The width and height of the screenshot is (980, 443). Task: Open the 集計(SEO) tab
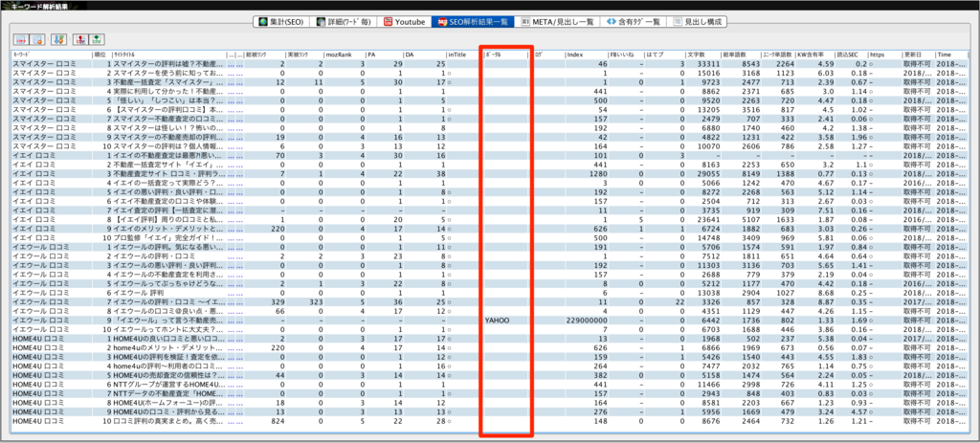click(280, 21)
